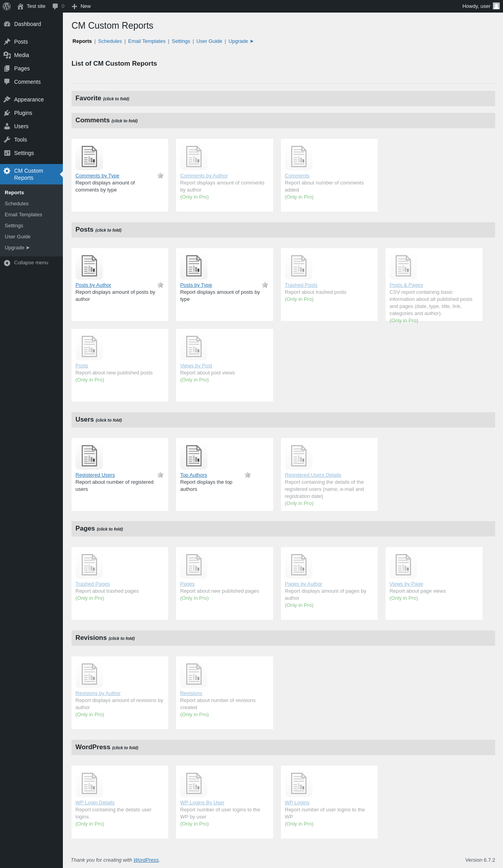The image size is (503, 868).
Task: Click the WordPress logo in admin bar
Action: [7, 6]
